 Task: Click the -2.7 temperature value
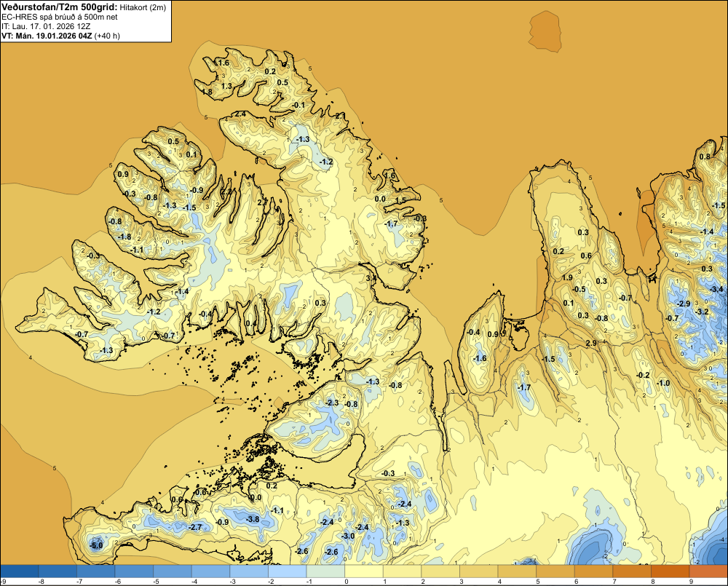click(x=195, y=527)
